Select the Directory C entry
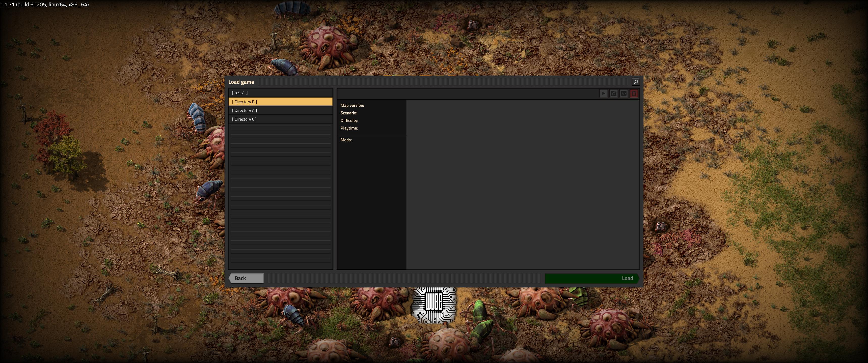The image size is (868, 363). click(281, 119)
